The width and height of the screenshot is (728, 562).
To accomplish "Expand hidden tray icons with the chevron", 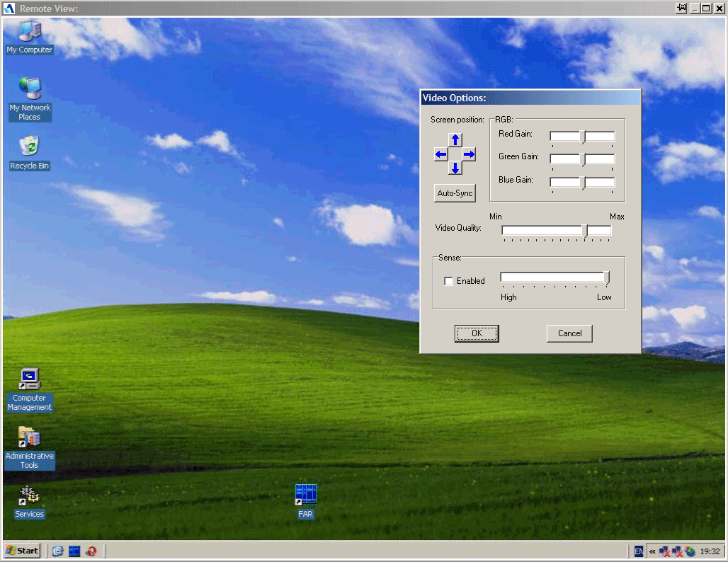I will pos(652,551).
